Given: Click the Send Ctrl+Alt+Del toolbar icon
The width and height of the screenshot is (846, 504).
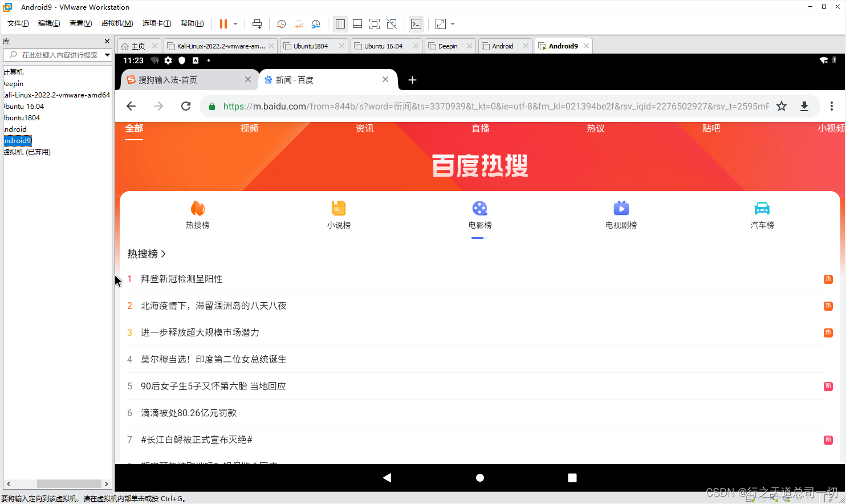Looking at the screenshot, I should [x=257, y=24].
